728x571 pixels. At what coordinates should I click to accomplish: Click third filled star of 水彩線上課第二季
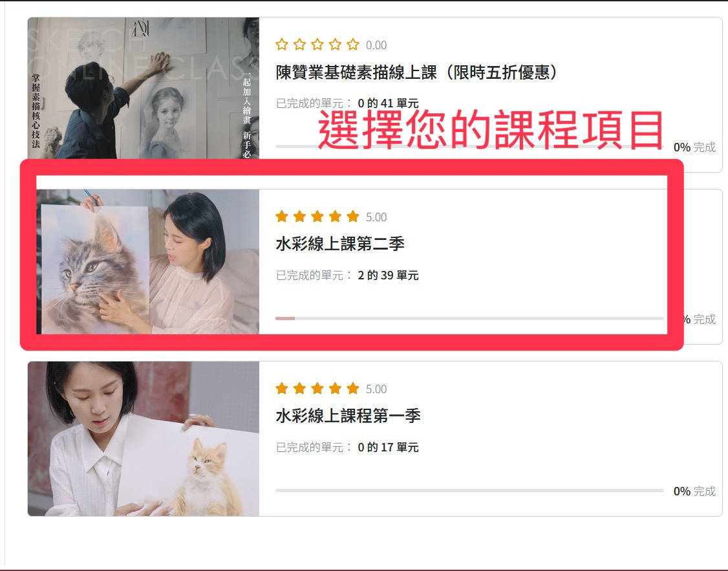click(317, 217)
